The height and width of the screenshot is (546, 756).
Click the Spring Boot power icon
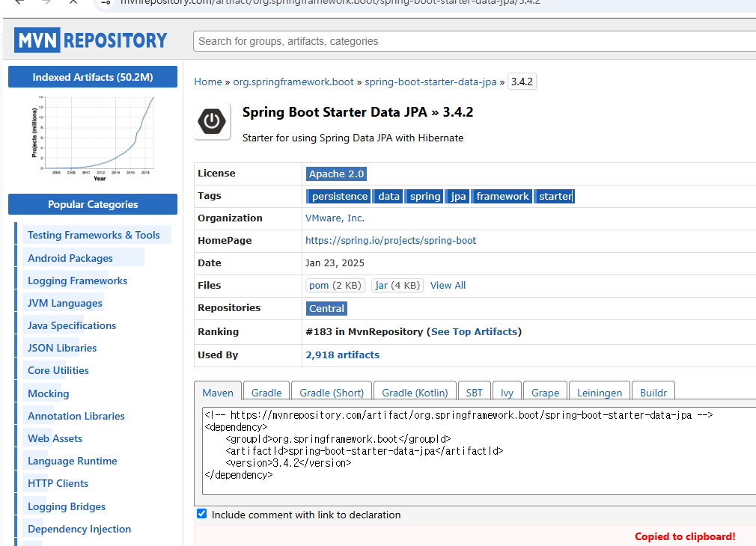click(x=212, y=121)
